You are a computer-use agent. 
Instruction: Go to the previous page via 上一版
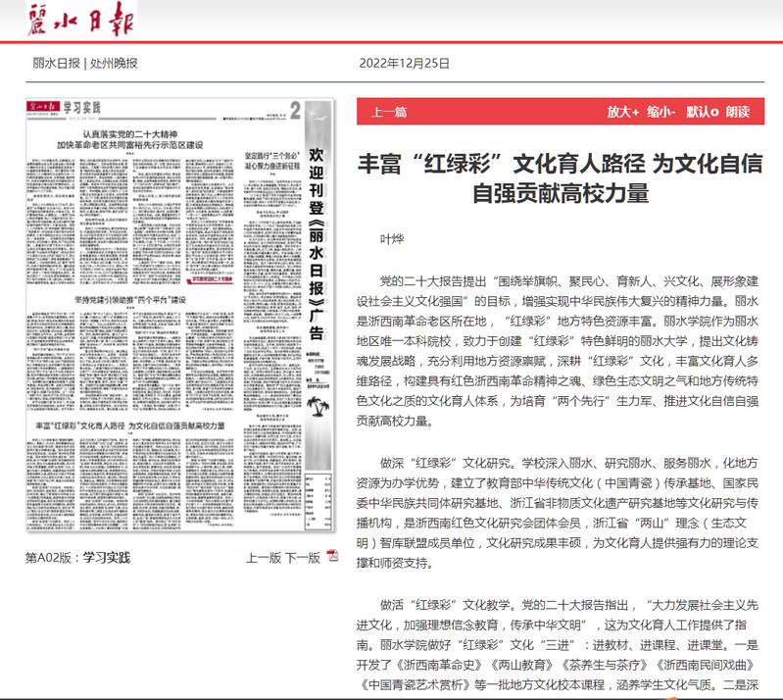262,558
